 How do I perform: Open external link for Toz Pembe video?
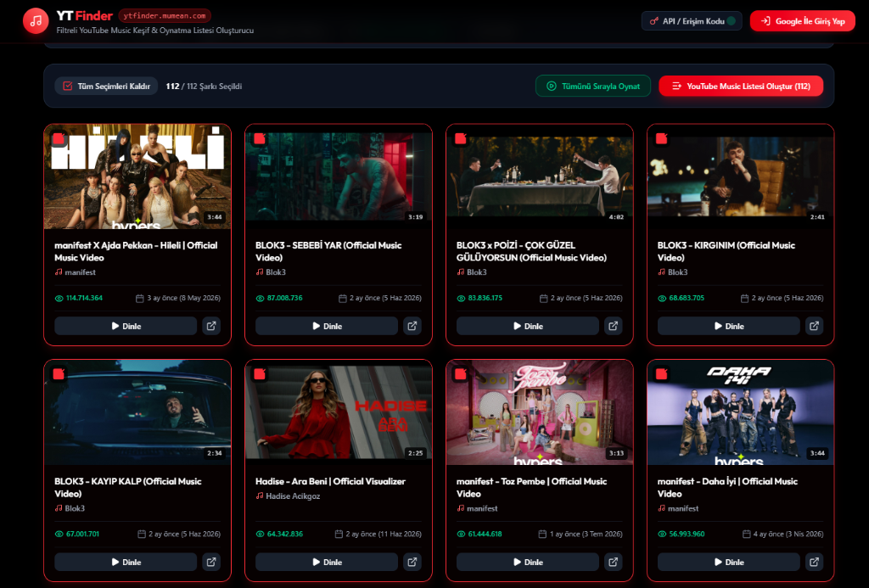click(x=613, y=562)
